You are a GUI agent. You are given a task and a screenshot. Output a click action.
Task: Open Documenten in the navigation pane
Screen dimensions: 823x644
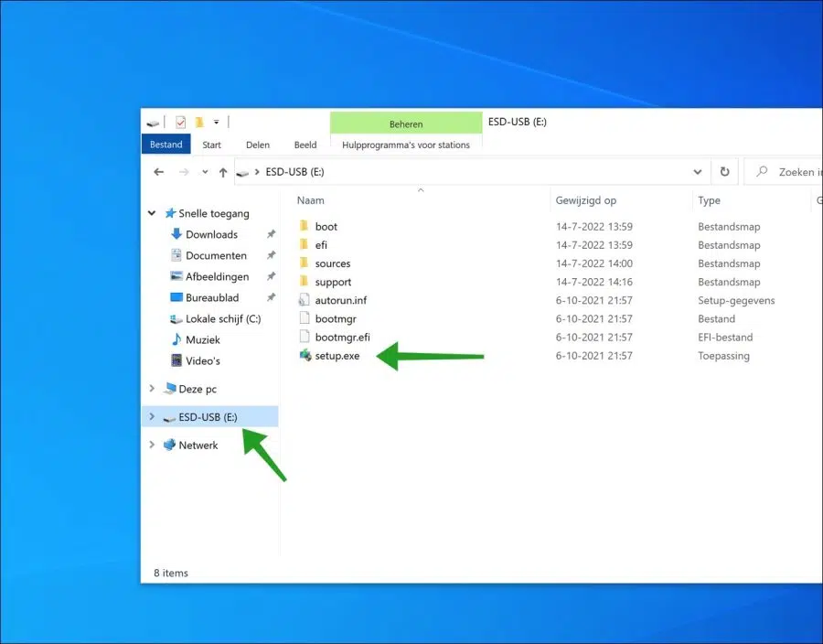click(x=216, y=255)
